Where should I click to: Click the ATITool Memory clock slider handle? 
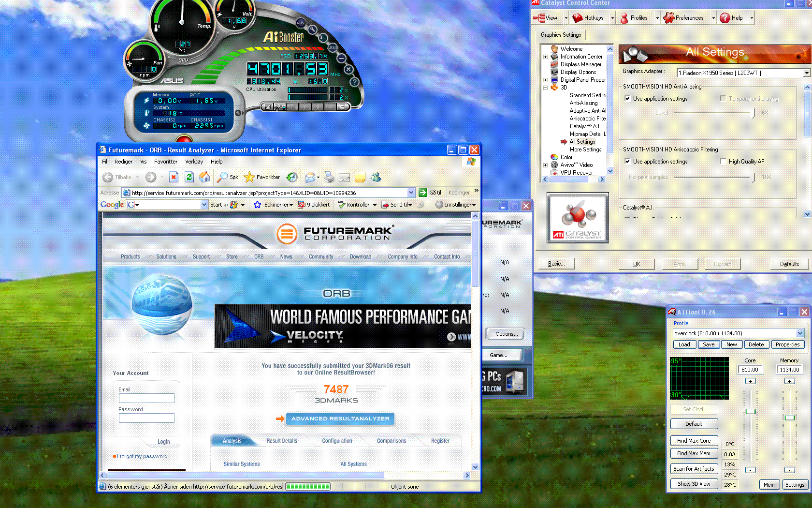click(790, 418)
